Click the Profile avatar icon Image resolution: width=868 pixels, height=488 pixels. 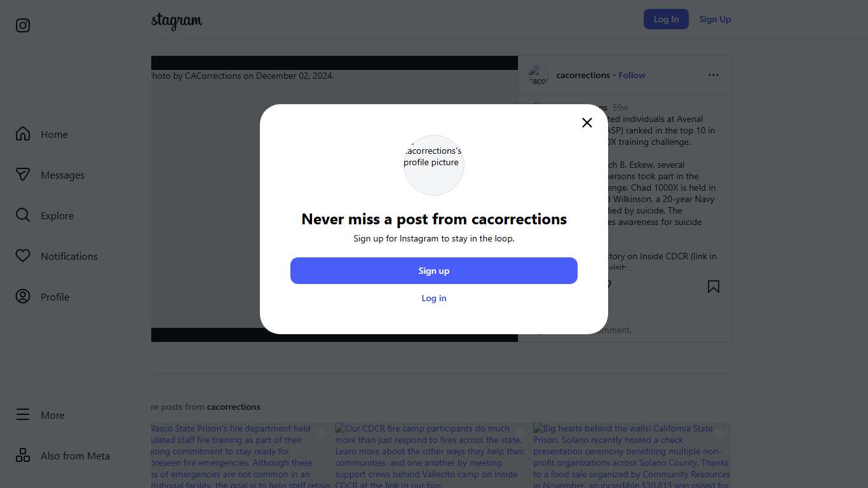point(23,297)
